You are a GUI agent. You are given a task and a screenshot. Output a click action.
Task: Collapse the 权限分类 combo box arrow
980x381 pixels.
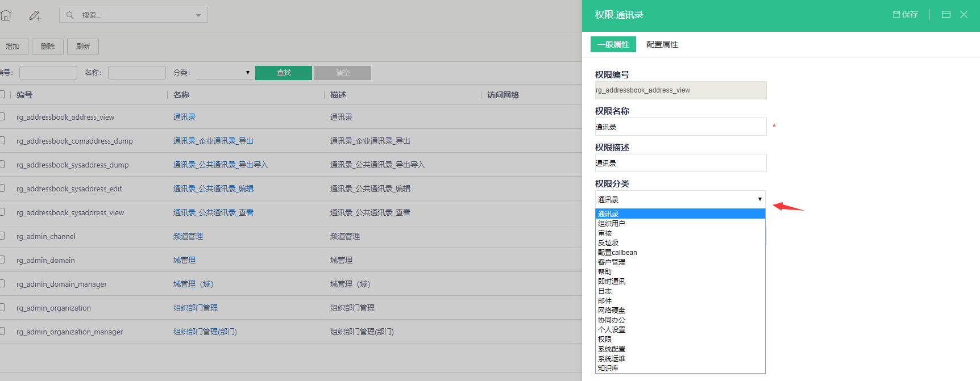pyautogui.click(x=759, y=199)
